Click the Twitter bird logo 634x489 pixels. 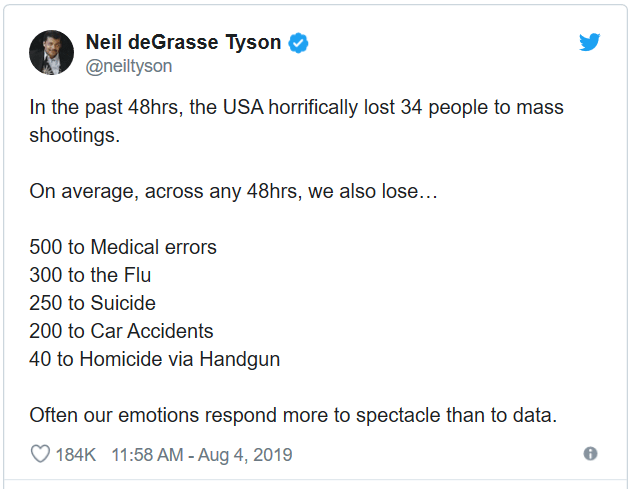pyautogui.click(x=590, y=42)
